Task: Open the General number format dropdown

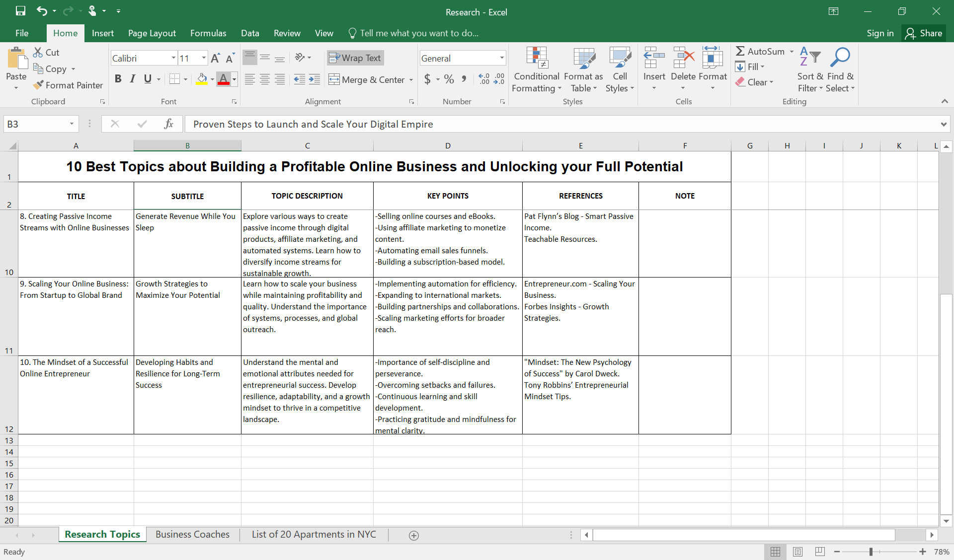Action: point(502,58)
